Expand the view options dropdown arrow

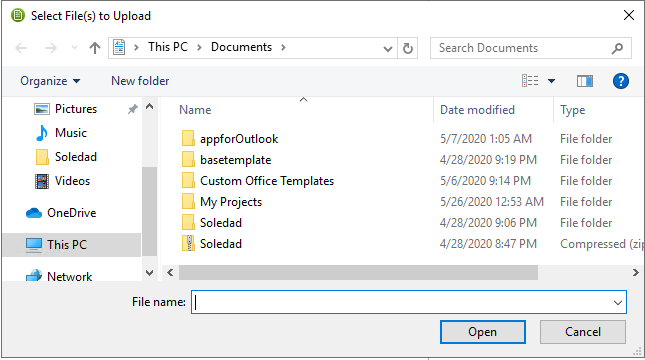click(552, 81)
